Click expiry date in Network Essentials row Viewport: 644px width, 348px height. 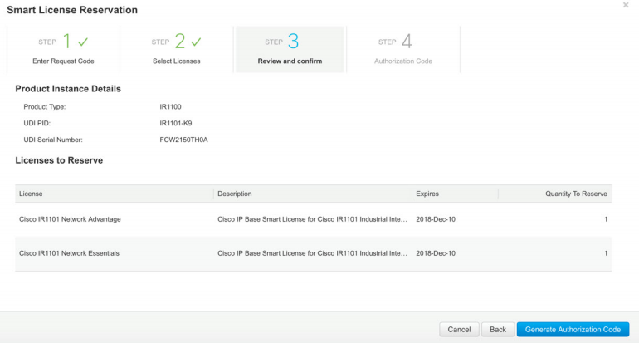436,253
